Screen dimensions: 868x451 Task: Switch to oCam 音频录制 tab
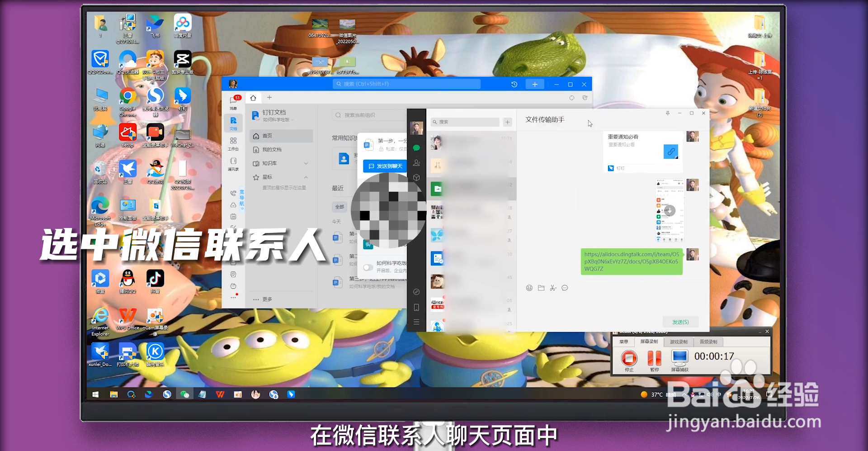tap(708, 342)
